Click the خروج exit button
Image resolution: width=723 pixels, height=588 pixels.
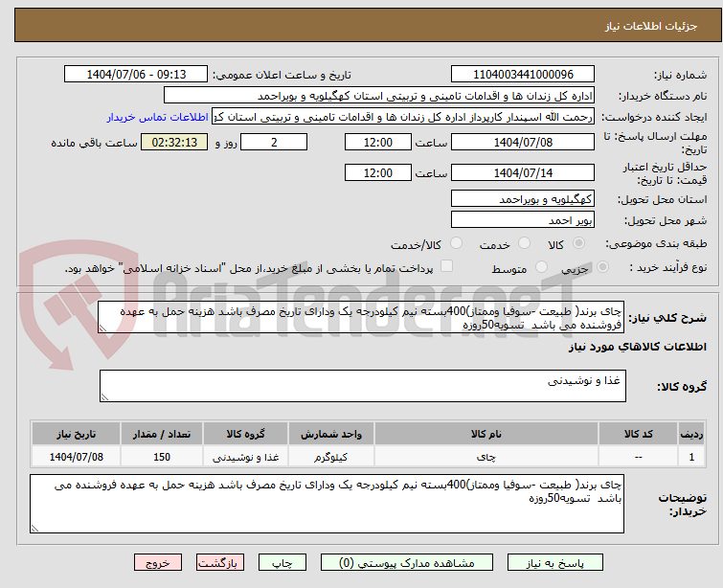pyautogui.click(x=158, y=563)
